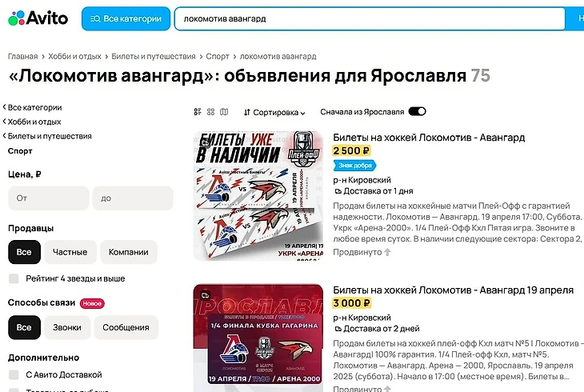Select 'Частные' sellers filter
The image size is (584, 392).
(70, 252)
